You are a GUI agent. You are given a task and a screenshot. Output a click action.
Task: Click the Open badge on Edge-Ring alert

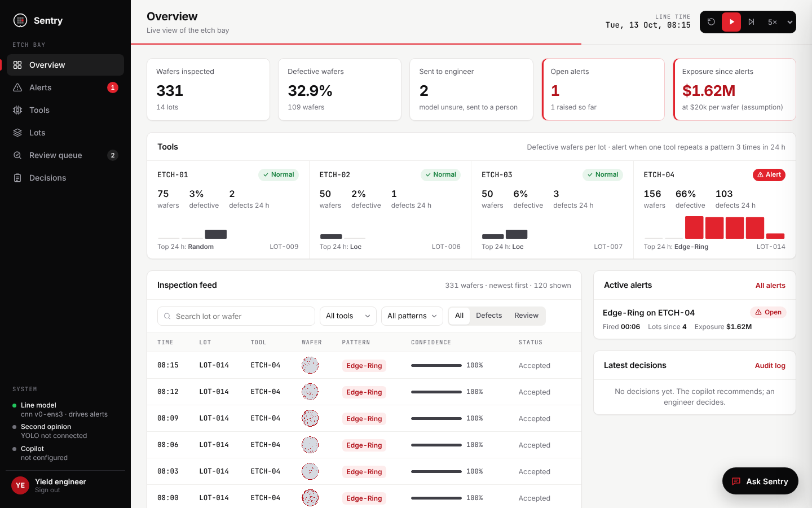point(769,312)
